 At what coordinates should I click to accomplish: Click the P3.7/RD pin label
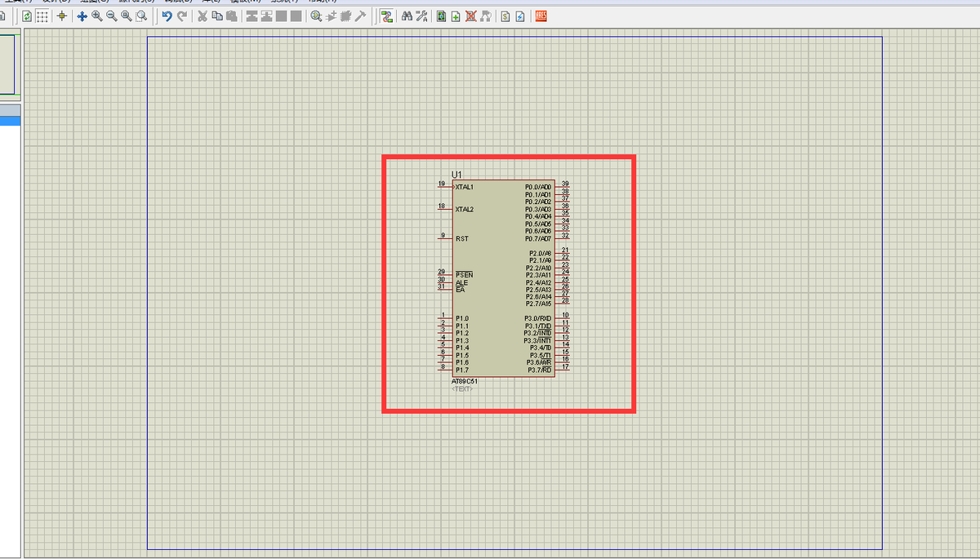540,370
